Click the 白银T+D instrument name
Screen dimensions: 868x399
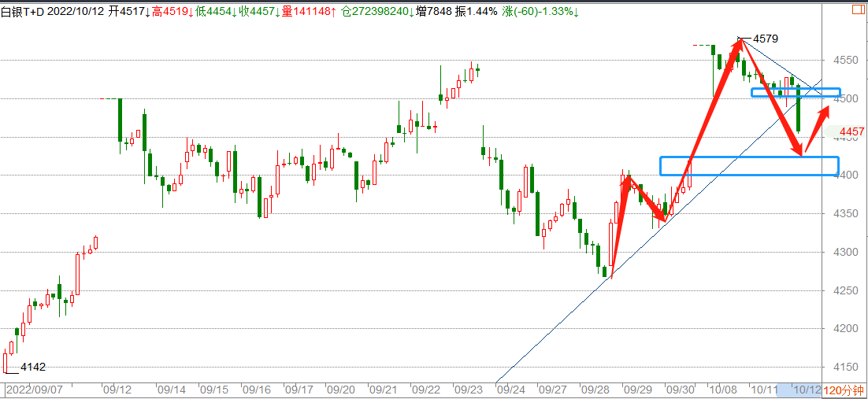pyautogui.click(x=23, y=12)
